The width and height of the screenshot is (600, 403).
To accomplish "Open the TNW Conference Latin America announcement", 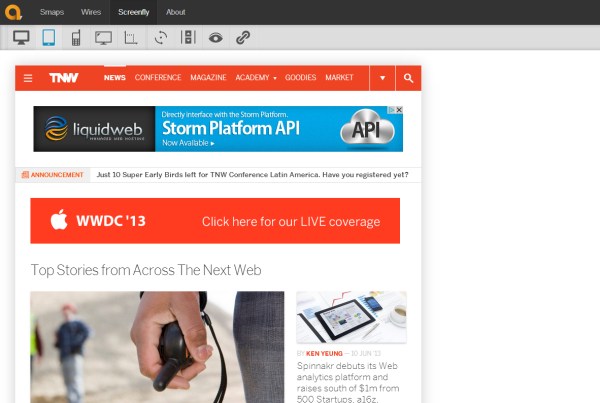I will point(253,175).
